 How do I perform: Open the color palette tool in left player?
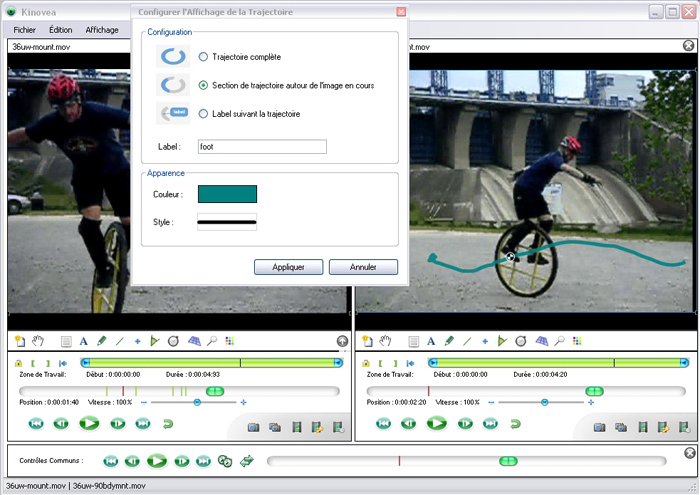point(230,341)
